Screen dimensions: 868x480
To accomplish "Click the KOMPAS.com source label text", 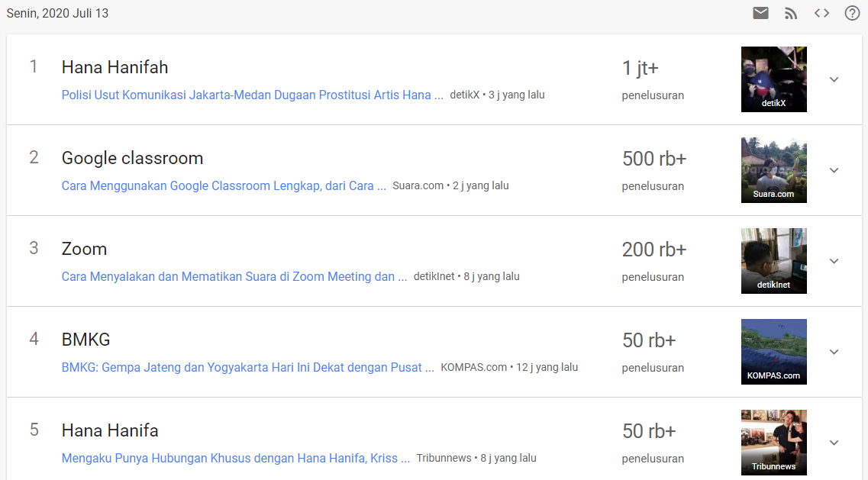I will pyautogui.click(x=474, y=368).
